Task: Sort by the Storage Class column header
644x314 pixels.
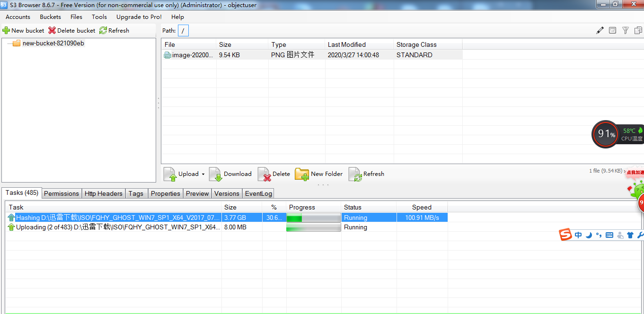Action: 428,44
